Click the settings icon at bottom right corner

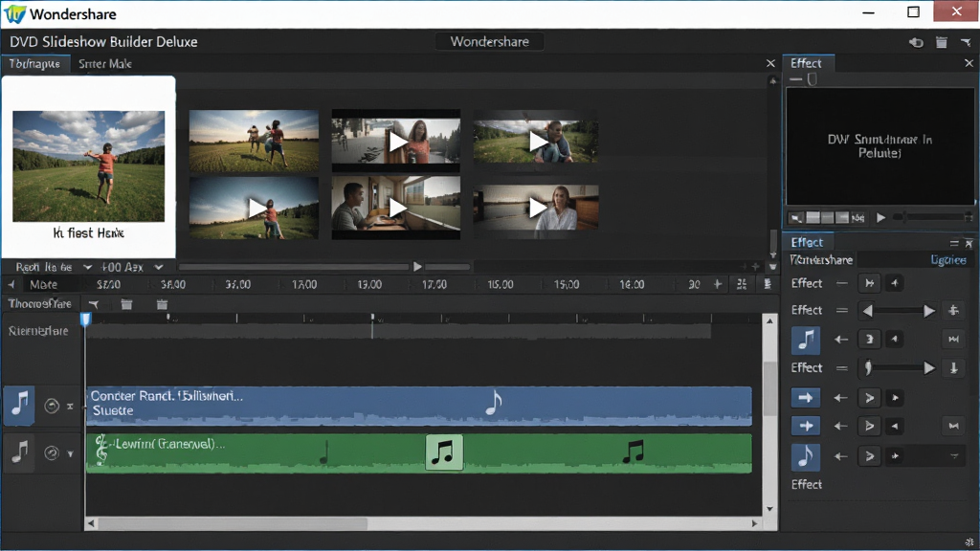coord(969,542)
